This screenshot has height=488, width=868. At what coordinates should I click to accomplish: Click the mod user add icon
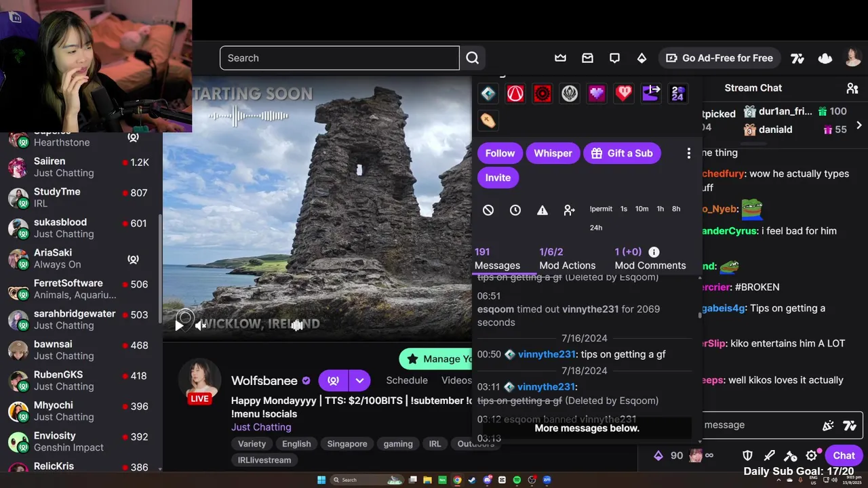(x=570, y=210)
